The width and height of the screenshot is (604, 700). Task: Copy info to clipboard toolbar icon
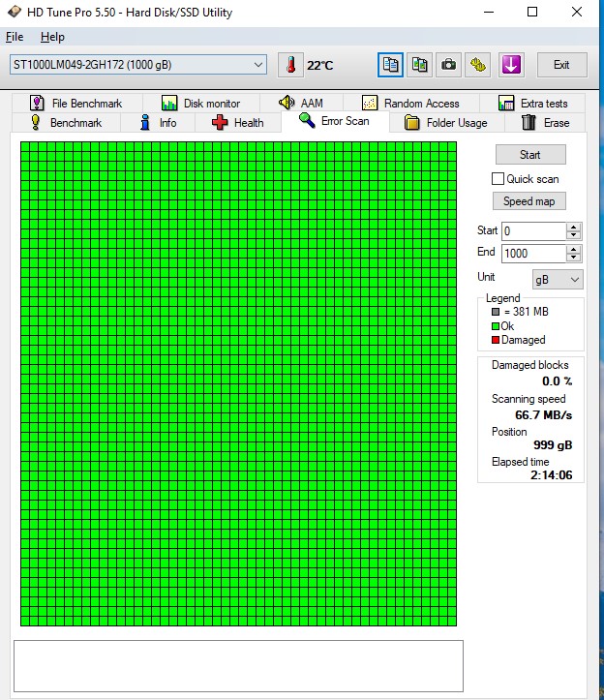tap(390, 65)
